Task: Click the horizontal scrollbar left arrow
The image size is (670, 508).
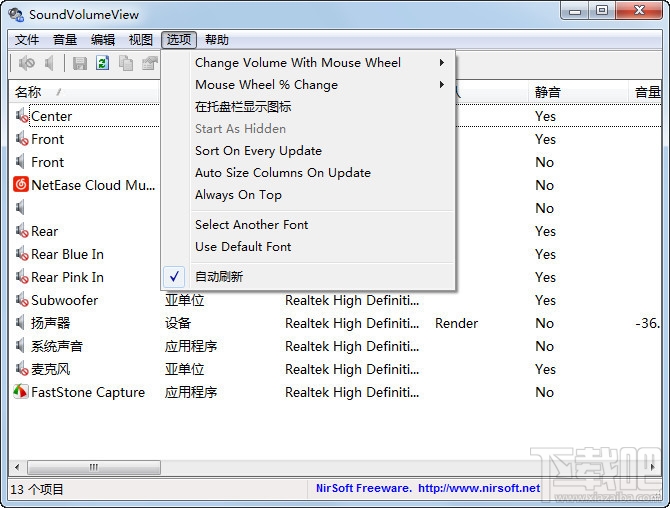Action: 17,467
